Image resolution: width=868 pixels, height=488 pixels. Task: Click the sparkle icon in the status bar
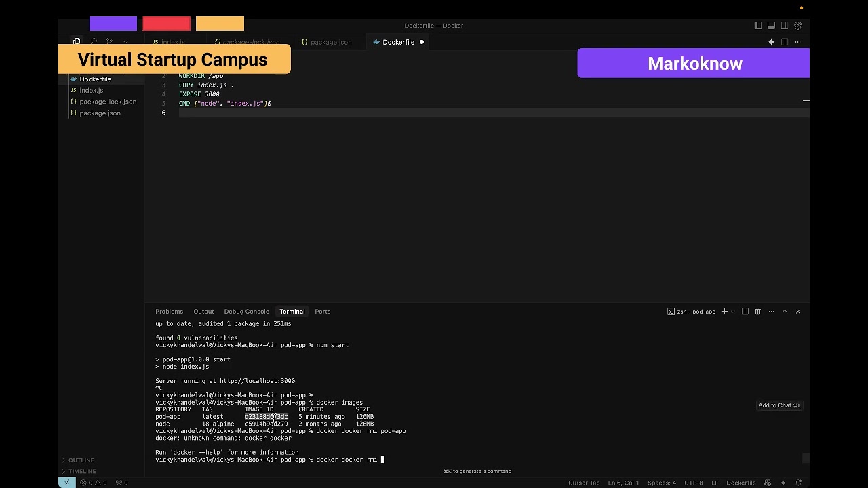(x=783, y=483)
